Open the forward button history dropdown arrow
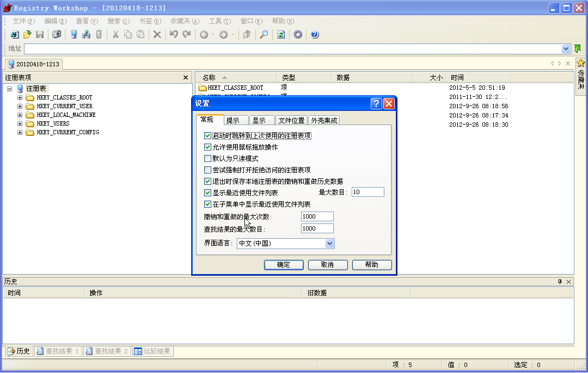The image size is (588, 373). (x=232, y=35)
